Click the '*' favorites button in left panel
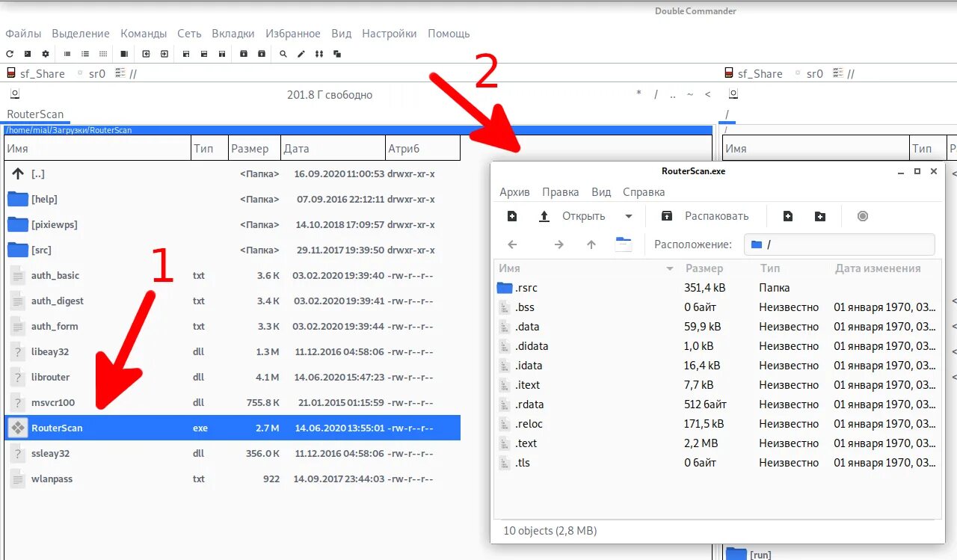 click(x=638, y=94)
